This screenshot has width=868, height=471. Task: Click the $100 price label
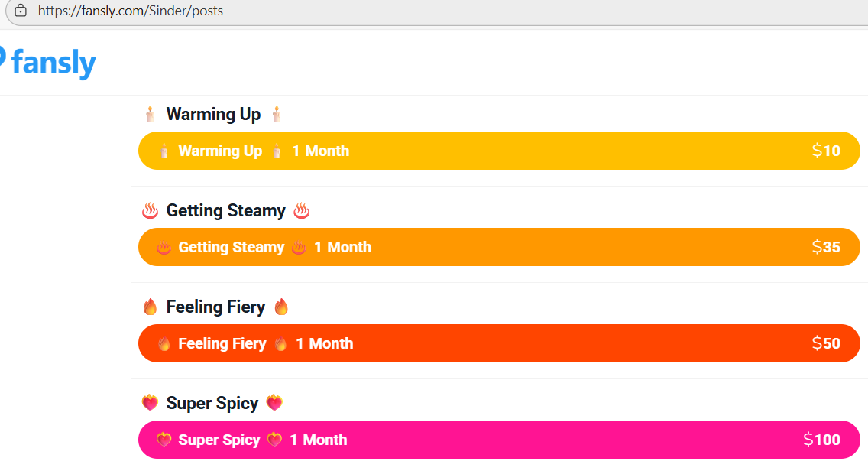tap(821, 440)
